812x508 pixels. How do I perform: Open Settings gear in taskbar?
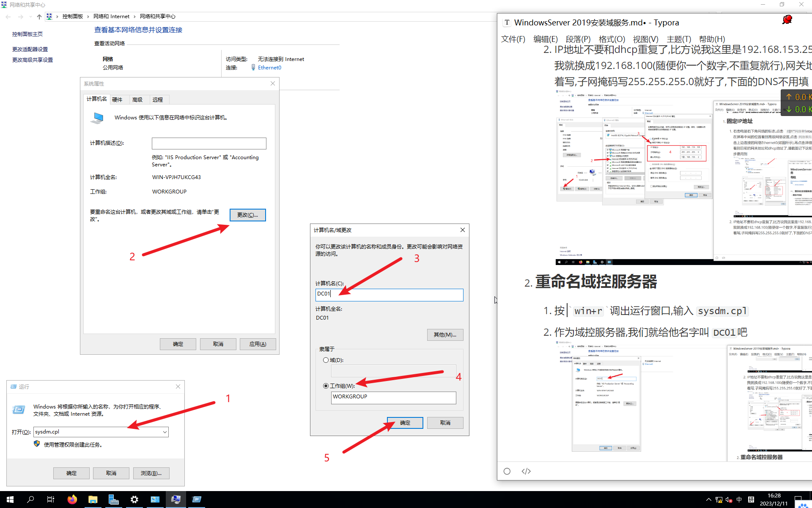pyautogui.click(x=134, y=500)
